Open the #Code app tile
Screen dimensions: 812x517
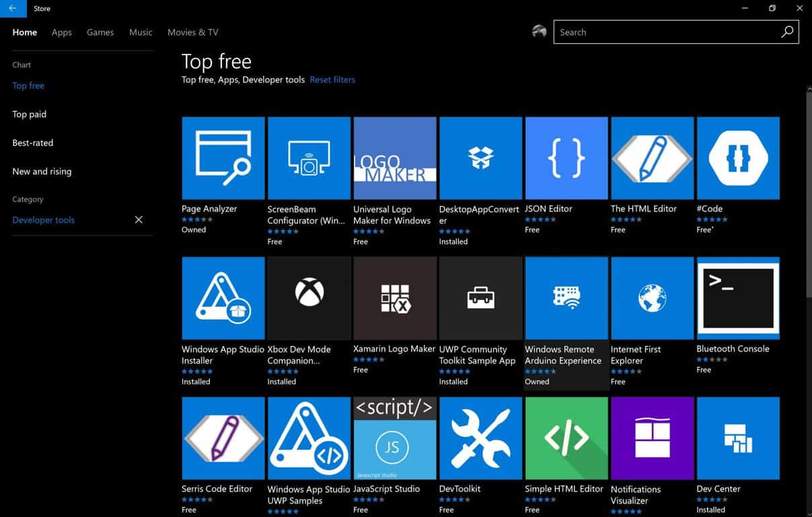(738, 158)
